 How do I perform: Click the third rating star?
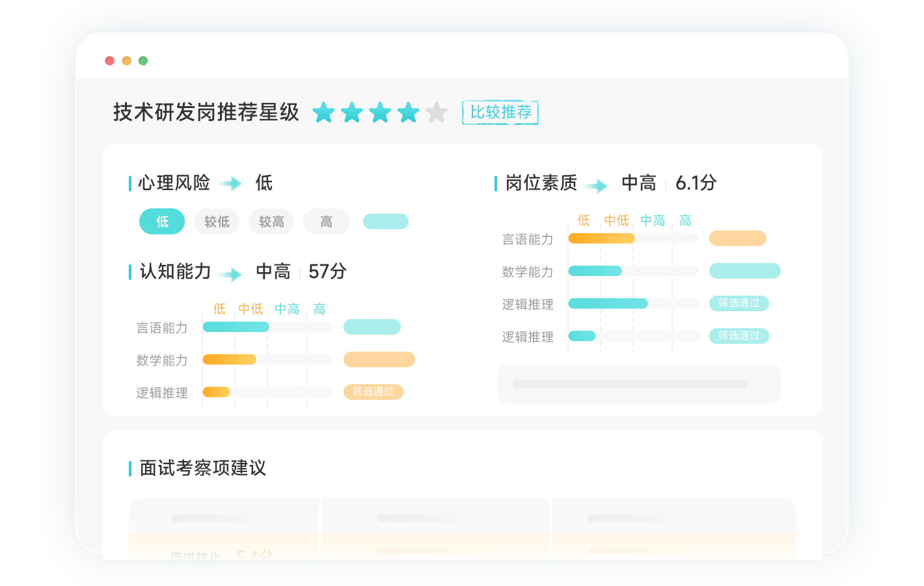point(380,113)
